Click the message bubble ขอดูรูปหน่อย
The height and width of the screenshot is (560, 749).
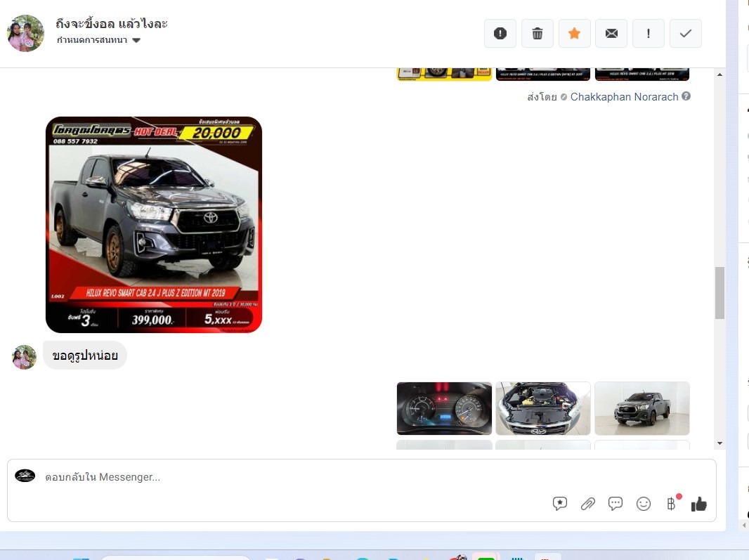(x=85, y=356)
